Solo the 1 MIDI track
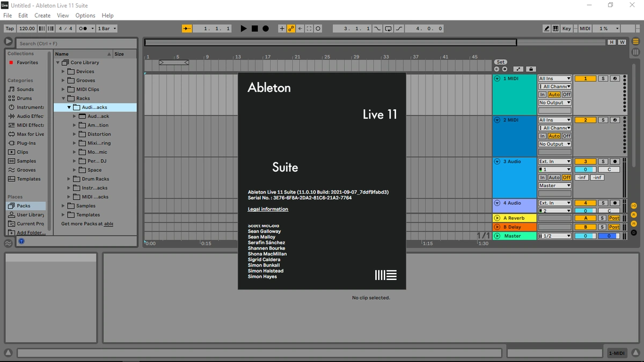Viewport: 644px width, 362px height. point(603,78)
